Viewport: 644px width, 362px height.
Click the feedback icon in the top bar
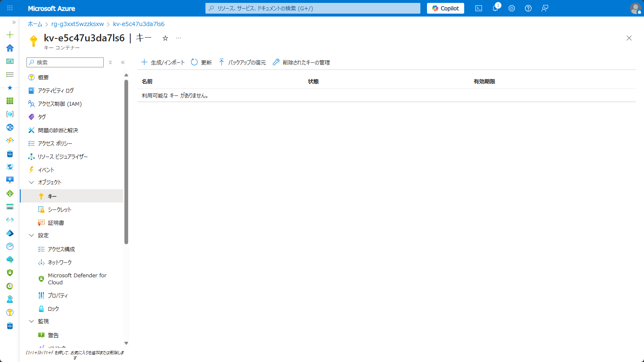point(544,8)
